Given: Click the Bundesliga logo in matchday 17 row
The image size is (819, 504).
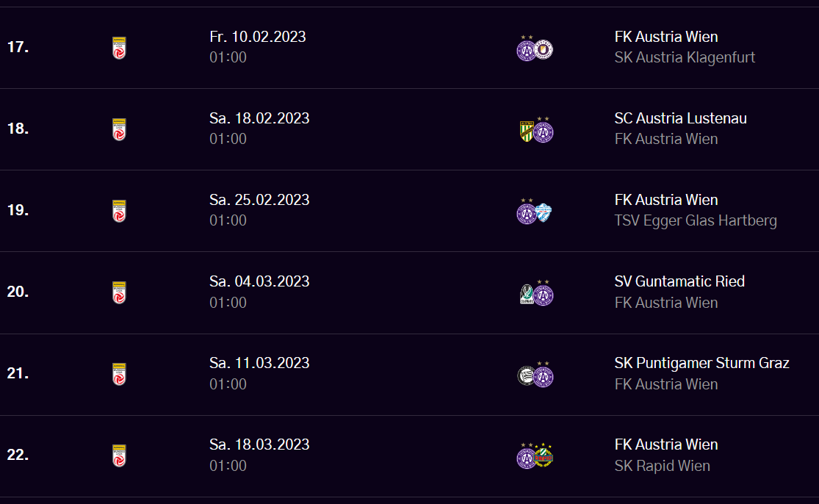Looking at the screenshot, I should click(119, 48).
